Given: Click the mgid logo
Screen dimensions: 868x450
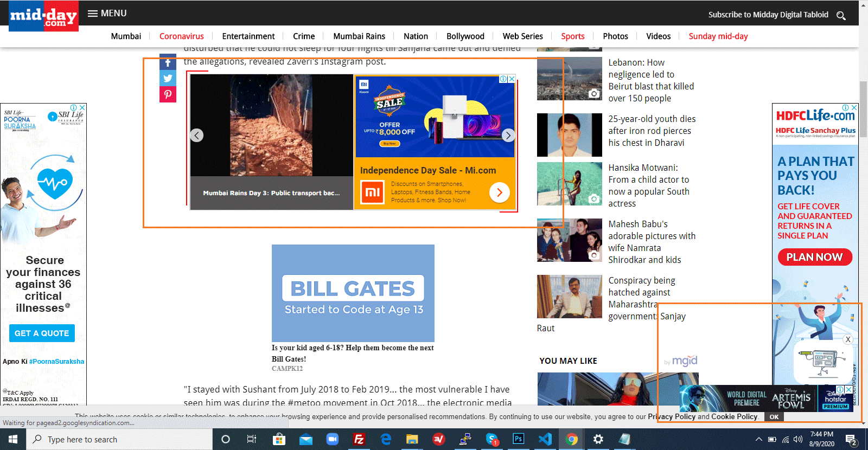Looking at the screenshot, I should point(685,361).
